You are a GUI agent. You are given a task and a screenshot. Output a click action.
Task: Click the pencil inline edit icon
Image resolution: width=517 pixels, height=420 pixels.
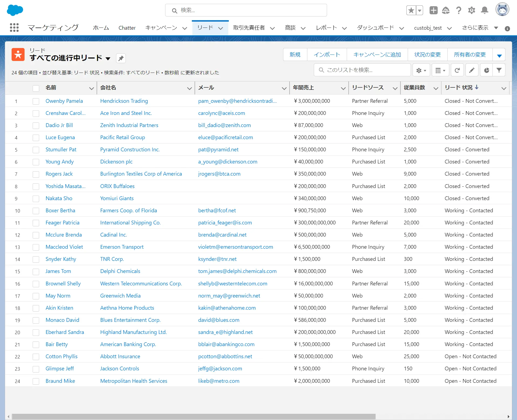472,70
